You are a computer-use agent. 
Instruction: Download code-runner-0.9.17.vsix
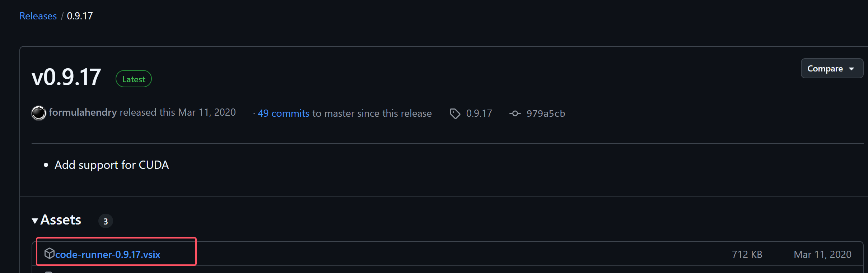tap(108, 254)
